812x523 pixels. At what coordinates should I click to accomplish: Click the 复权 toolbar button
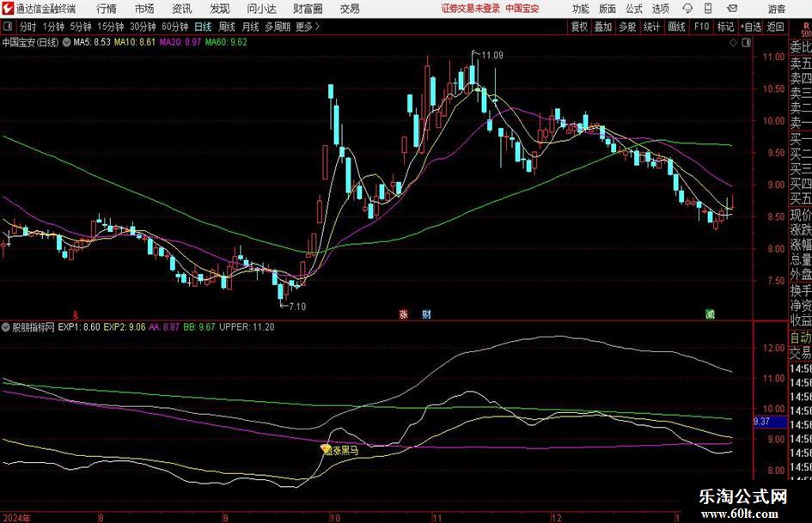point(579,27)
